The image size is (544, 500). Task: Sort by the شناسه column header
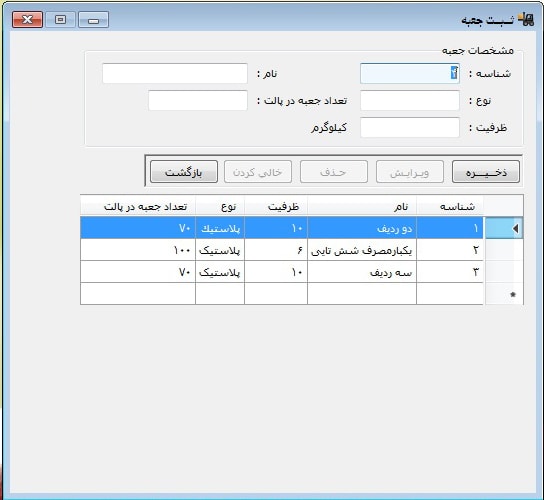[450, 206]
